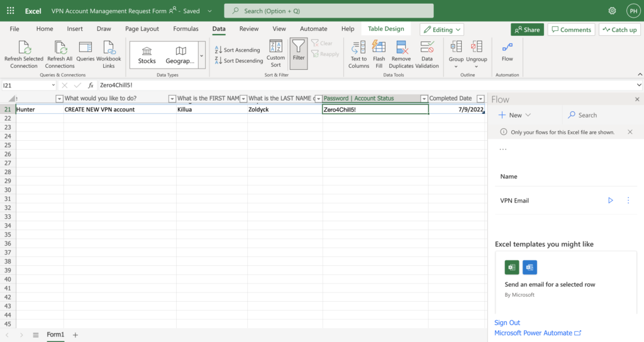Click the Share button

(526, 30)
